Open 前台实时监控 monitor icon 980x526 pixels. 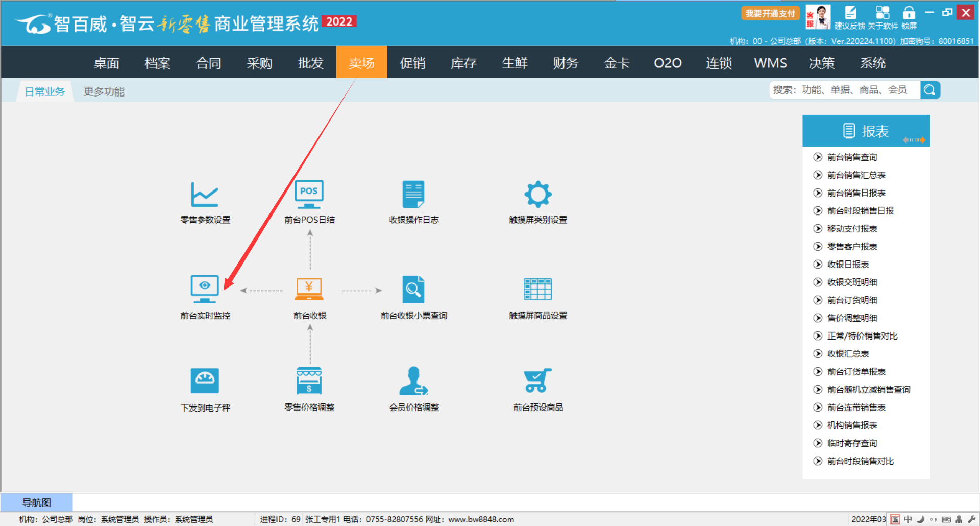(x=205, y=290)
